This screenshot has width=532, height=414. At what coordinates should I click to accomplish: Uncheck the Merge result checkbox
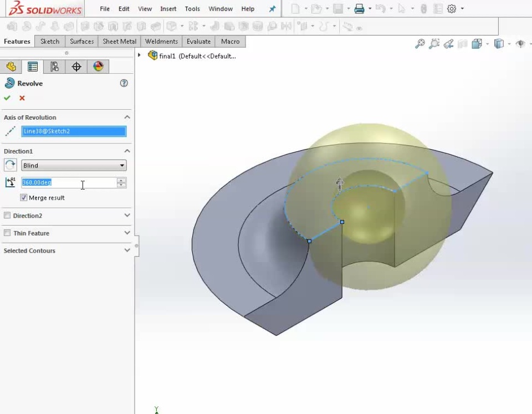[24, 198]
